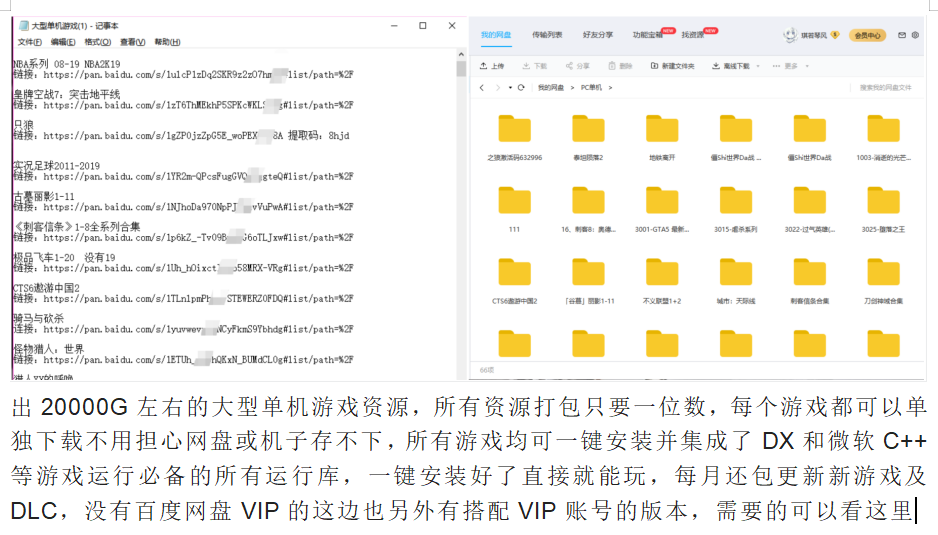
Task: Open the 功能宝箱 tab
Action: [x=648, y=35]
